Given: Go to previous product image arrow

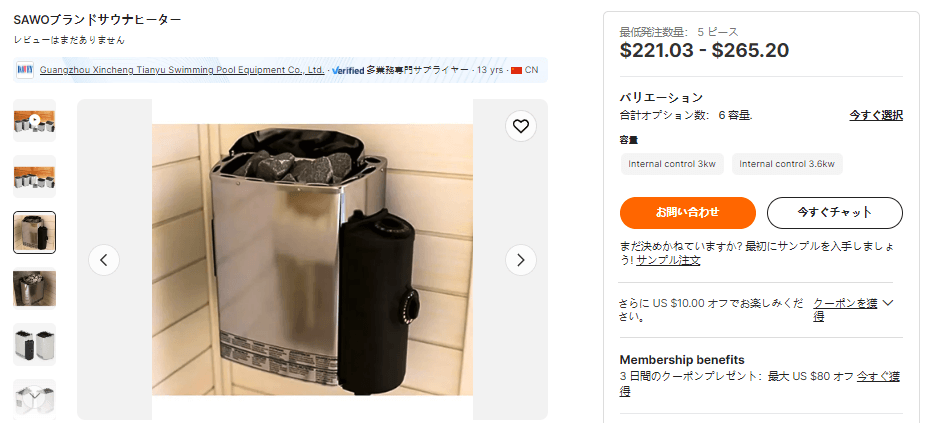Looking at the screenshot, I should [x=104, y=260].
